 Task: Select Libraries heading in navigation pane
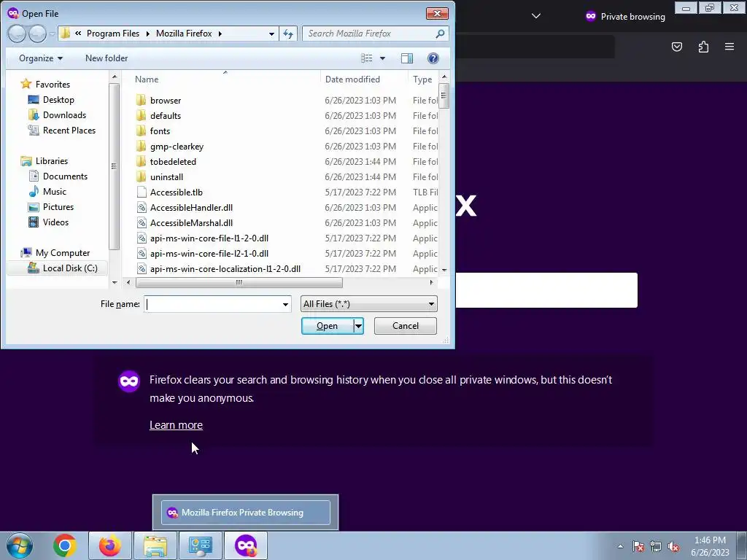tap(51, 161)
